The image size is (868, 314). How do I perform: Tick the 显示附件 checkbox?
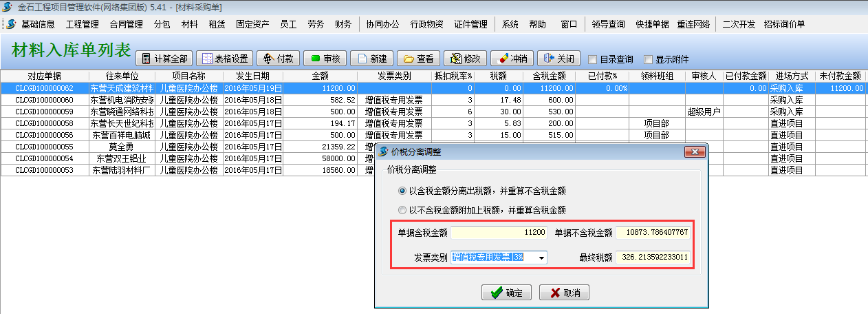[x=647, y=59]
